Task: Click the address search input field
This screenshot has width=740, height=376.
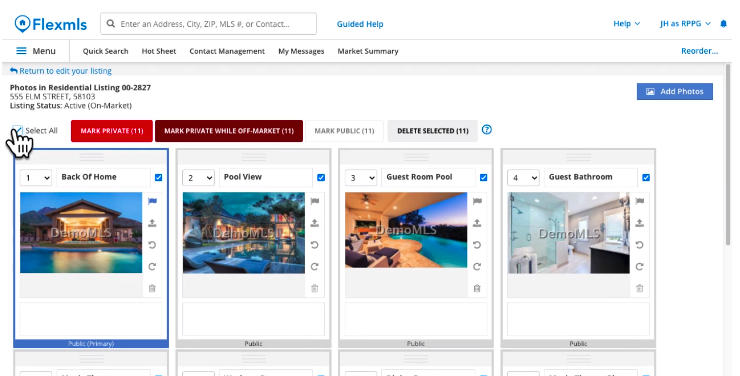Action: tap(209, 24)
